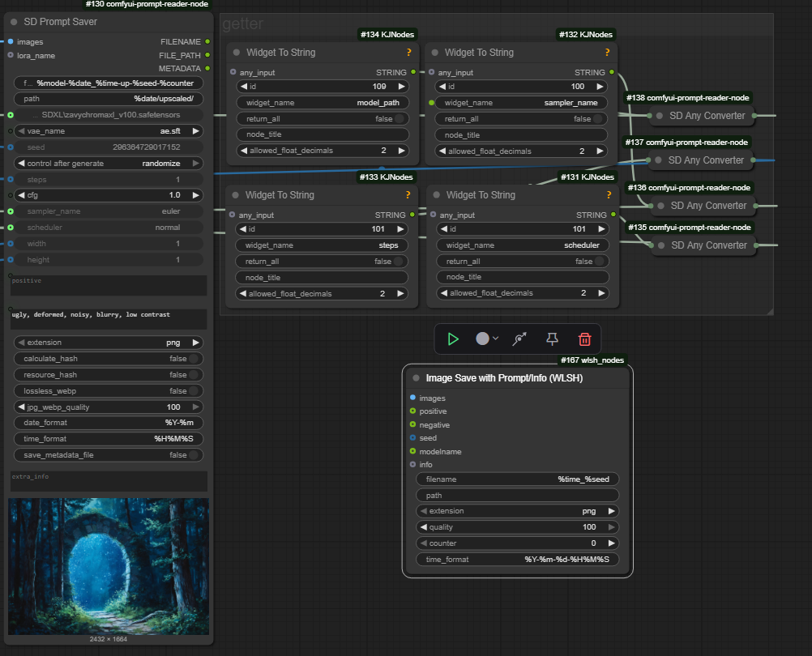Edit the path %date/upscaled/ field
The height and width of the screenshot is (656, 812).
(x=109, y=98)
